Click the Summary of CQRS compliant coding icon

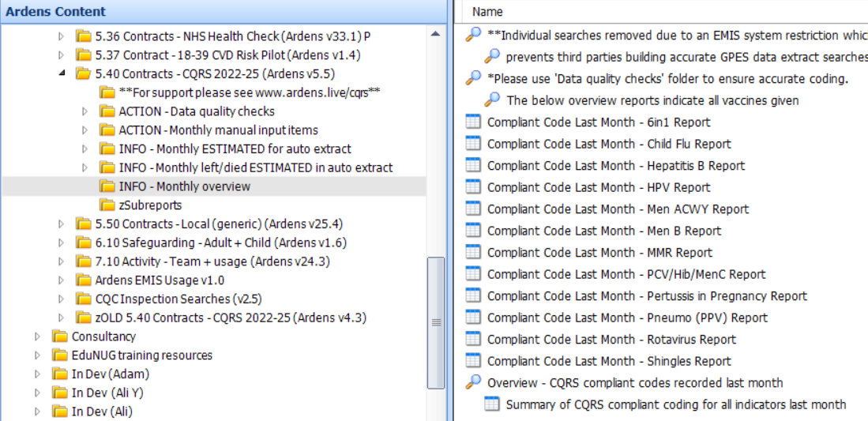pyautogui.click(x=492, y=404)
